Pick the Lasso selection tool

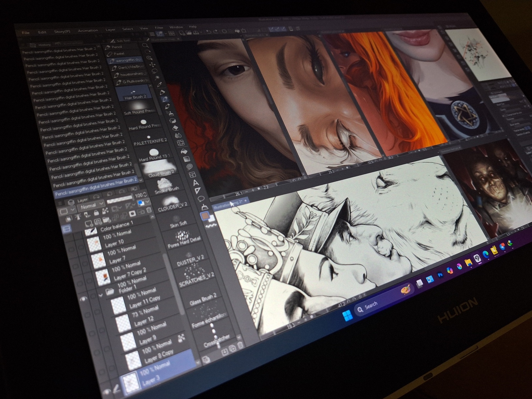click(155, 71)
